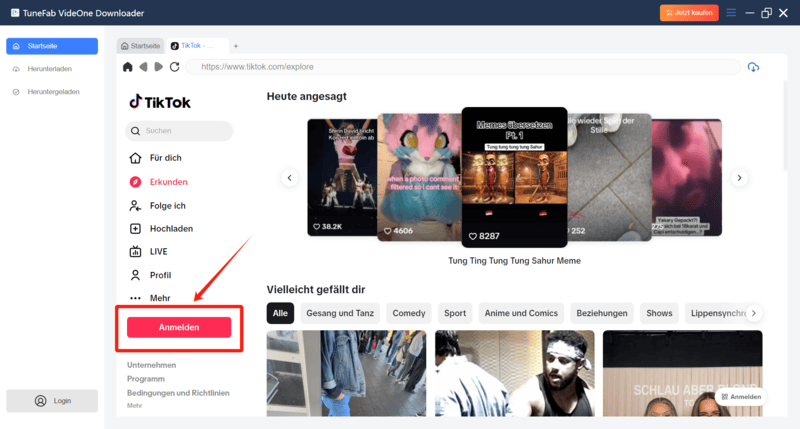Click the search magnifier icon
Image resolution: width=800 pixels, height=429 pixels.
click(x=135, y=131)
